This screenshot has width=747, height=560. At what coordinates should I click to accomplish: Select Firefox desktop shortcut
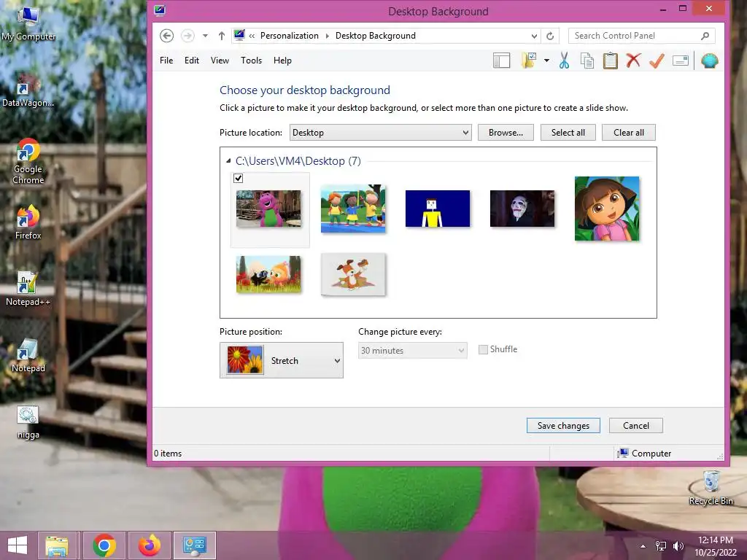pos(28,222)
